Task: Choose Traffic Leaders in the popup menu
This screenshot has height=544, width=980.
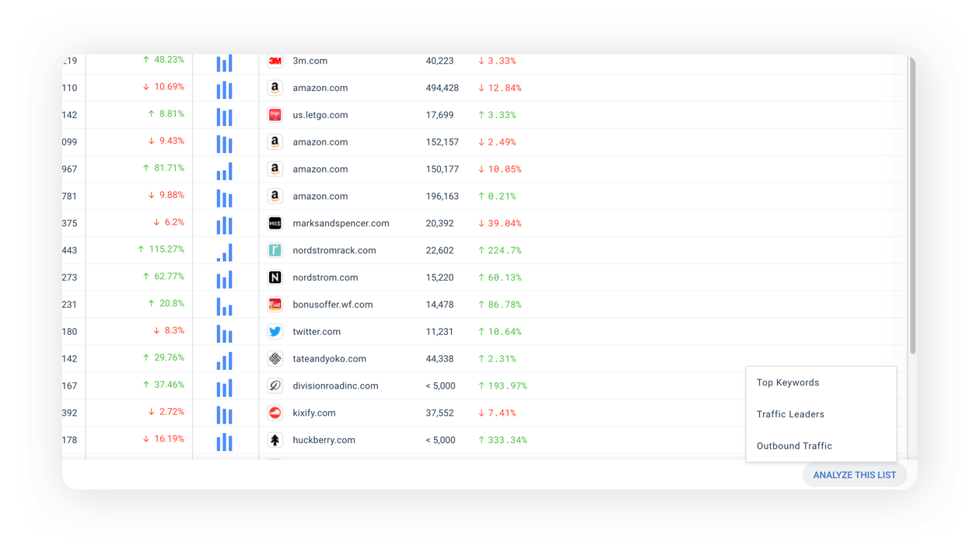Action: 790,414
